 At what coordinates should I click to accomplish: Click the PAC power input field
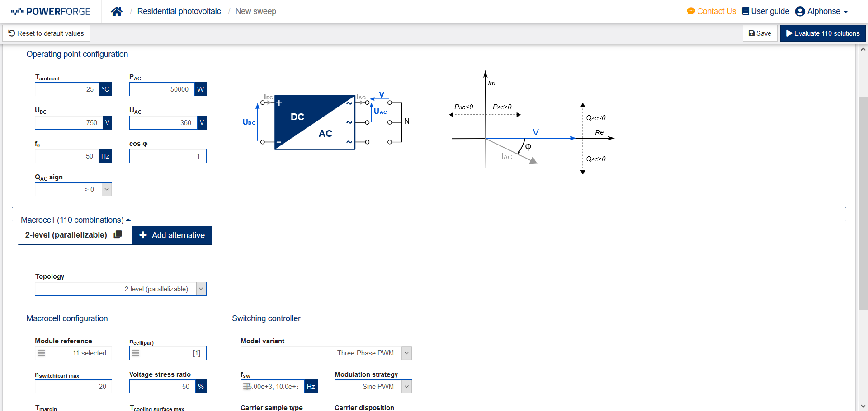(162, 89)
